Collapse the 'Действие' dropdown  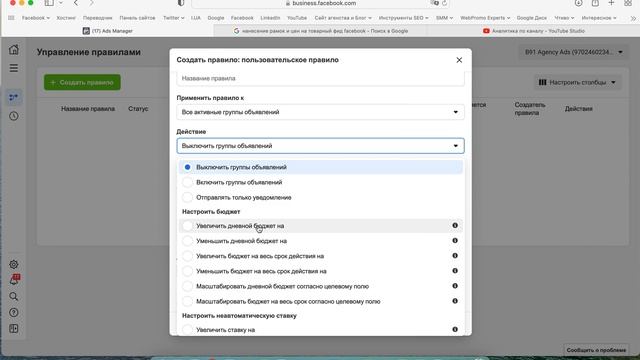tap(320, 146)
